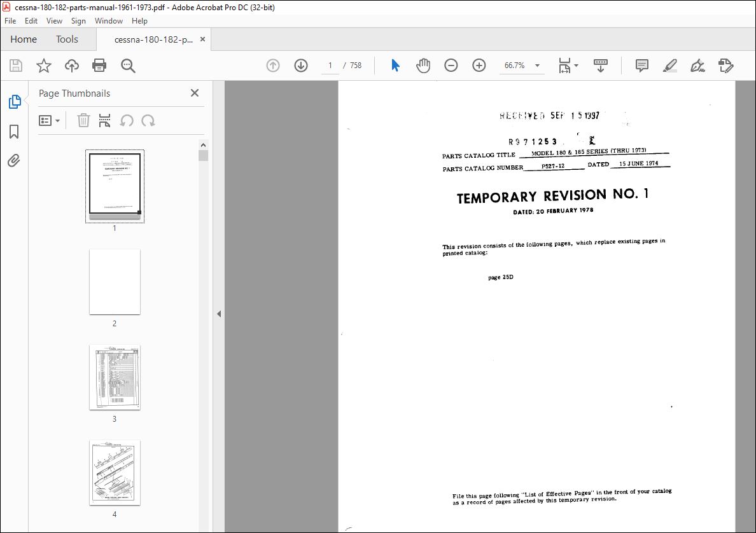
Task: Activate the Hand pan tool
Action: [423, 66]
